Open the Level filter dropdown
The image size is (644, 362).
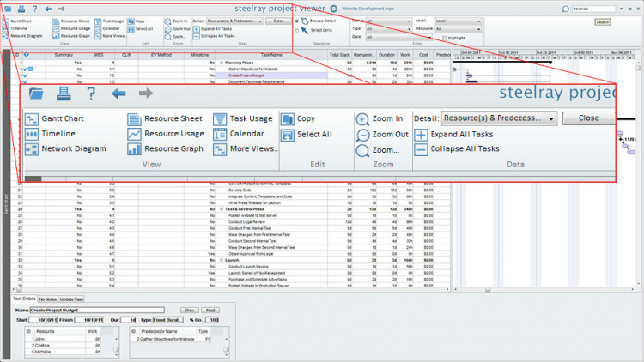[458, 21]
